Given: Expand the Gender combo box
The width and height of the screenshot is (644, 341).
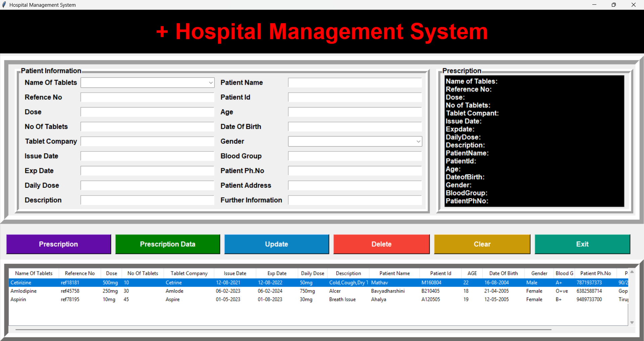Looking at the screenshot, I should pos(418,141).
